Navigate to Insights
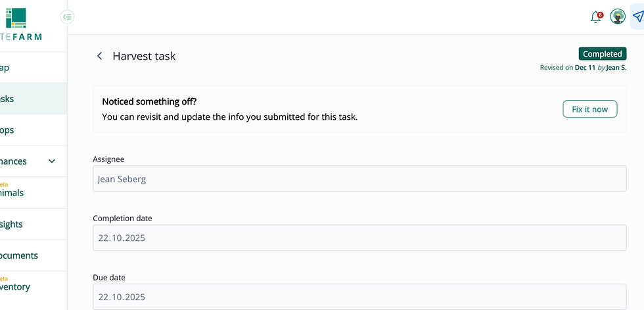The width and height of the screenshot is (644, 310). [12, 224]
